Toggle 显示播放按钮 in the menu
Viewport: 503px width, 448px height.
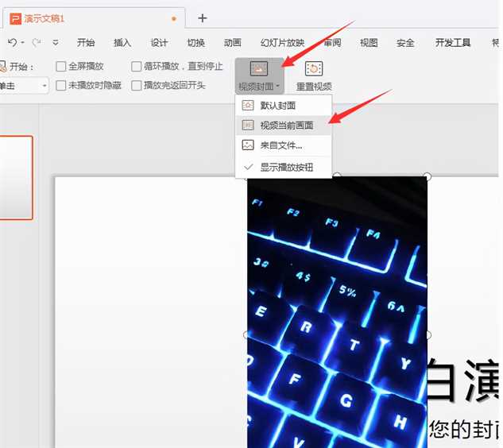pos(286,168)
